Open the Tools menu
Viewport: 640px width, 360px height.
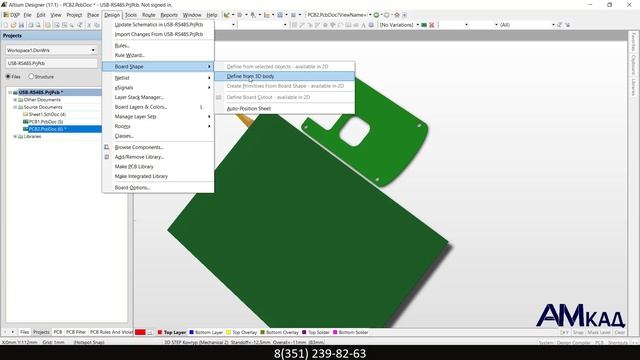click(131, 15)
